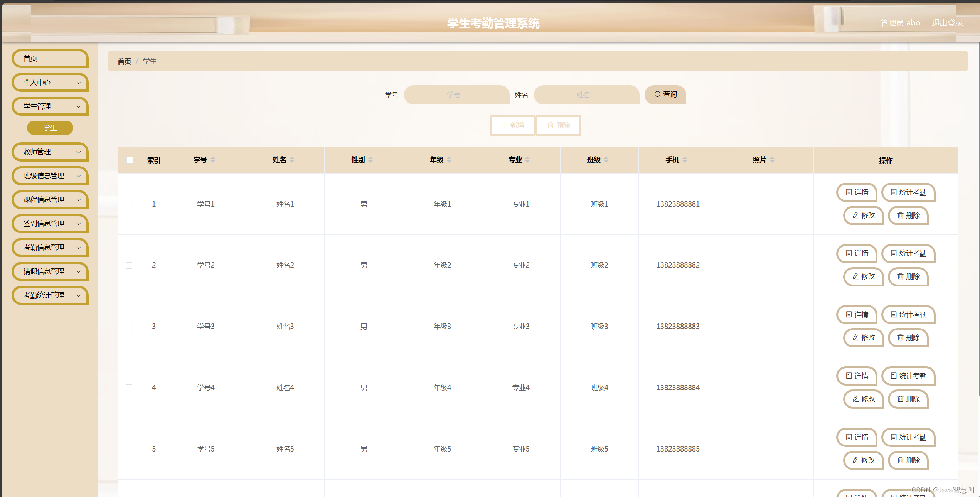Check the checkbox for row 1
Screen dimensions: 980x497
[129, 204]
